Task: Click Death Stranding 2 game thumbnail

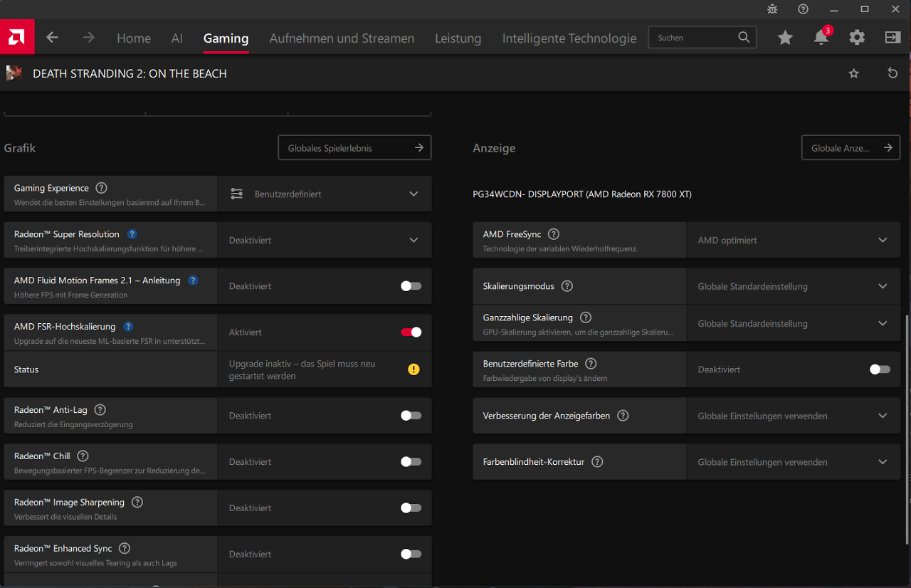Action: (x=14, y=73)
